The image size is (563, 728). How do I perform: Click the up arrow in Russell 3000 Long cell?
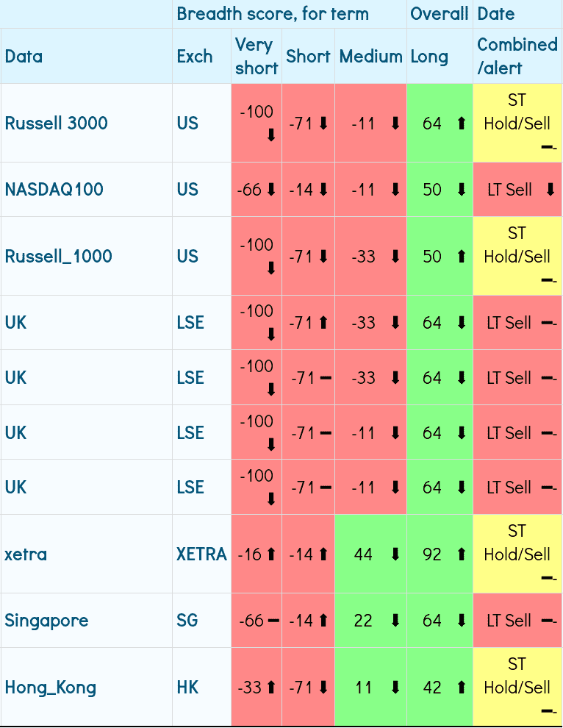[x=461, y=124]
